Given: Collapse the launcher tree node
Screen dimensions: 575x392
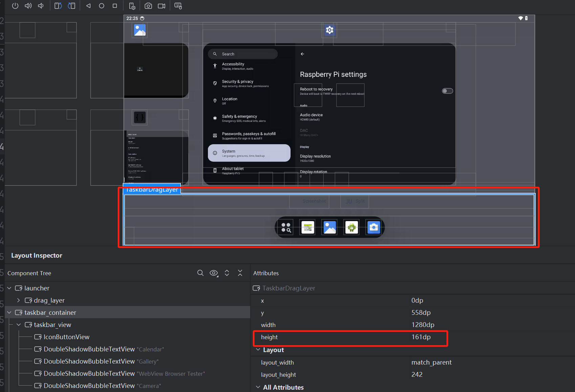Looking at the screenshot, I should [x=9, y=288].
